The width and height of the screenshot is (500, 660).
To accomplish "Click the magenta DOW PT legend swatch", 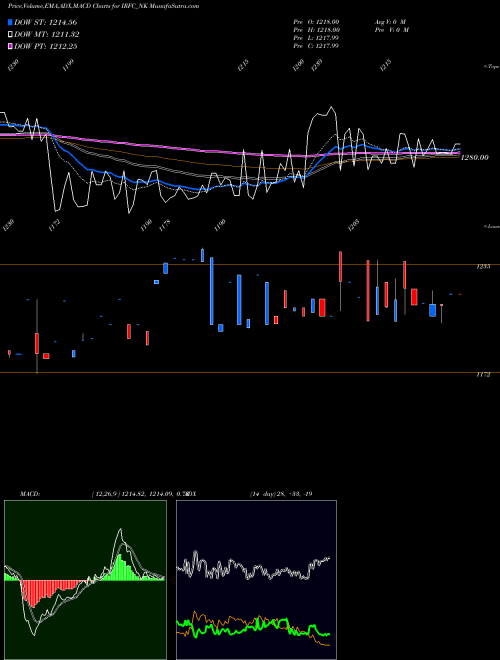I will pos(10,47).
